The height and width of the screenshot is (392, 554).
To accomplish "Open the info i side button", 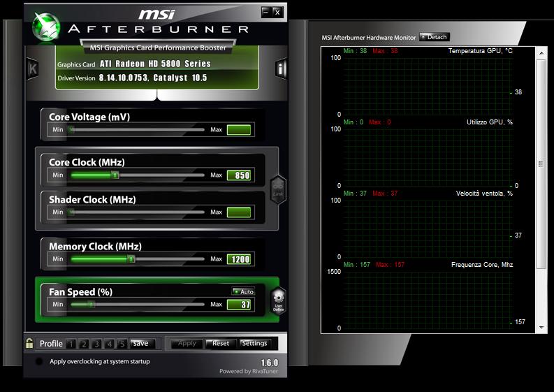I will pos(281,68).
